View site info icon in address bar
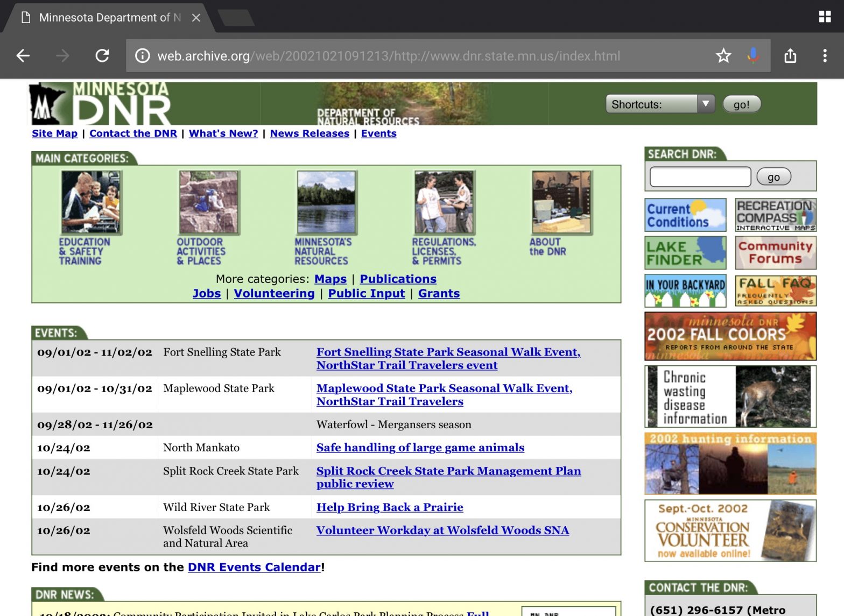The height and width of the screenshot is (616, 844). (x=142, y=56)
